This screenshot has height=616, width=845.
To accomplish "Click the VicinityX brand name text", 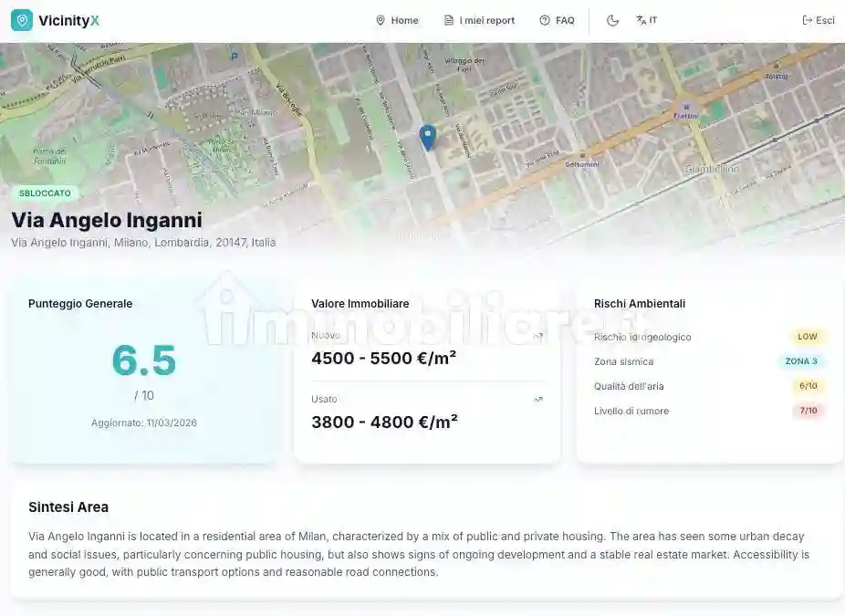I will 69,20.
